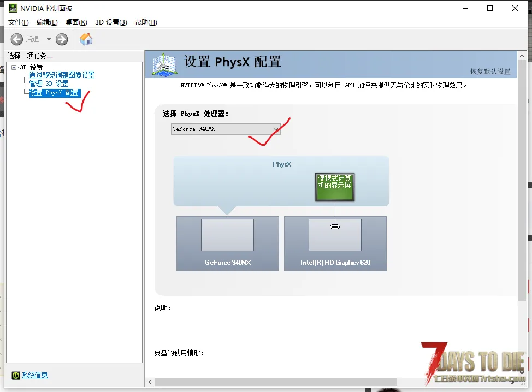Click the 系统信息 link
This screenshot has width=532, height=392.
click(35, 375)
